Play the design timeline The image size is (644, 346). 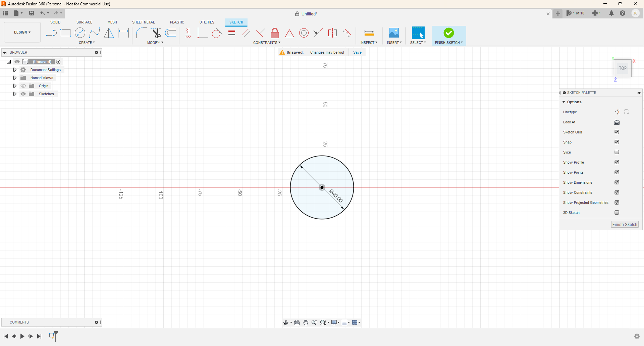coord(22,336)
